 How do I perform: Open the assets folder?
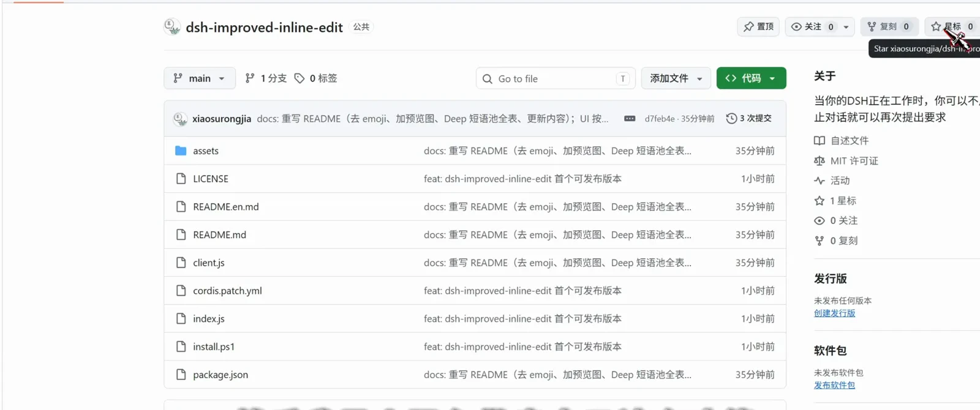click(206, 151)
